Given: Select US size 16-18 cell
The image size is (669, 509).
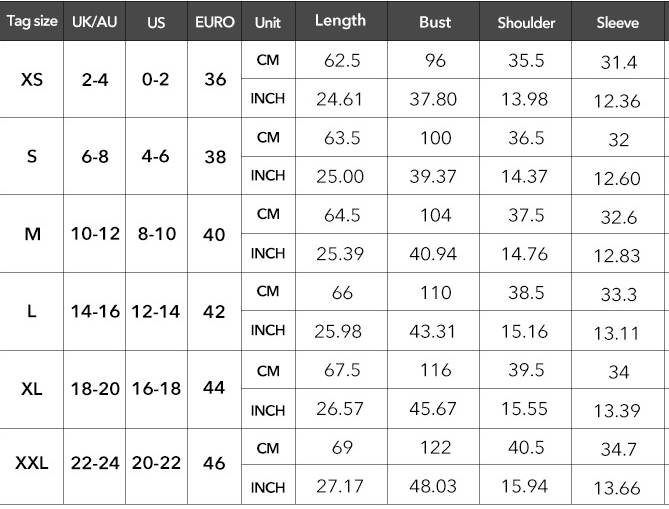Looking at the screenshot, I should [156, 389].
